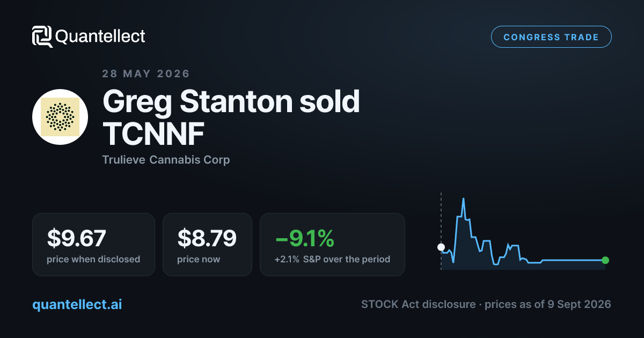Open the $9.67 price when disclosed card
This screenshot has height=338, width=644.
pyautogui.click(x=93, y=245)
